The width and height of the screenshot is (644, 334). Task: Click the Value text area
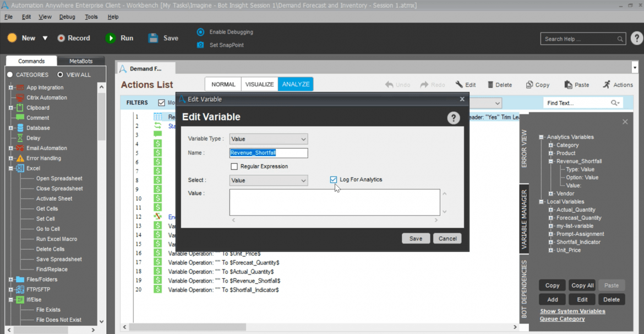335,202
